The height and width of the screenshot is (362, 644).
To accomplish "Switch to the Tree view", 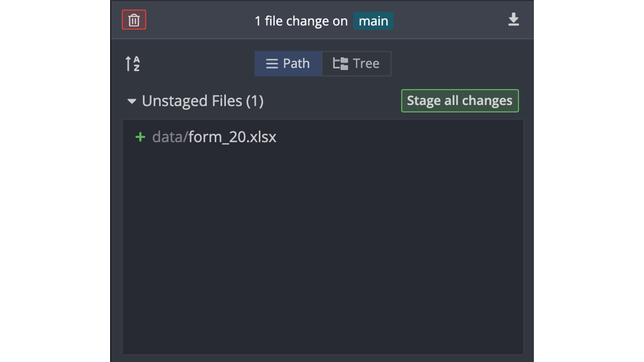I will [x=357, y=64].
